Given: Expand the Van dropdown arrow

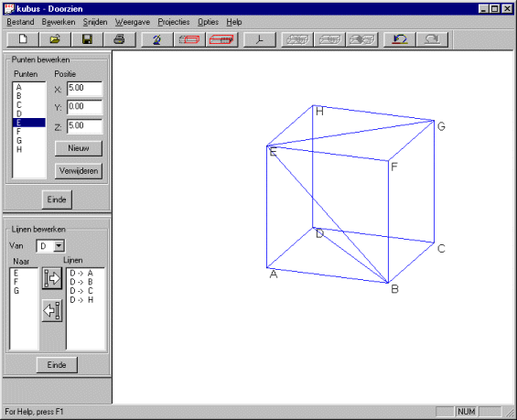Looking at the screenshot, I should pos(59,245).
